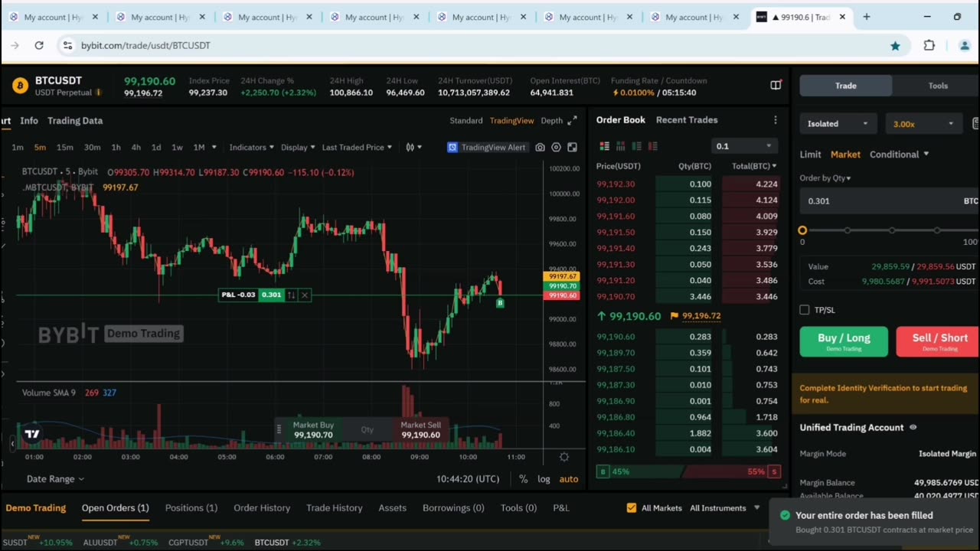The height and width of the screenshot is (551, 980).
Task: Select the buy-only green order book view icon
Action: [636, 146]
